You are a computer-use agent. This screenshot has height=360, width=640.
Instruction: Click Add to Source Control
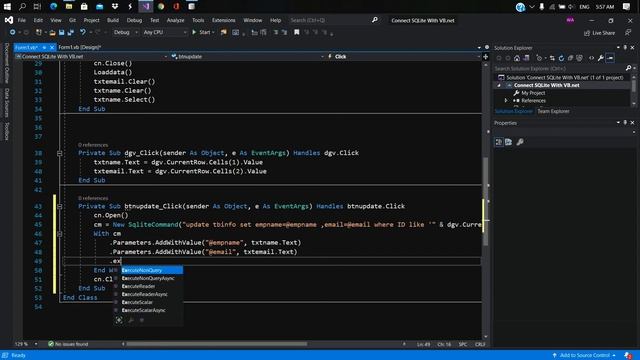[584, 356]
